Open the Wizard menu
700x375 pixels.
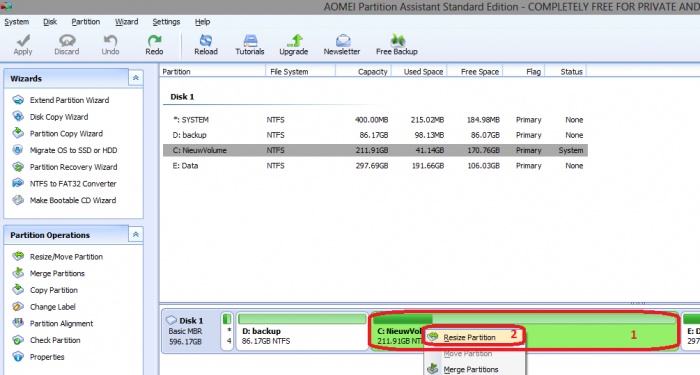[x=126, y=21]
